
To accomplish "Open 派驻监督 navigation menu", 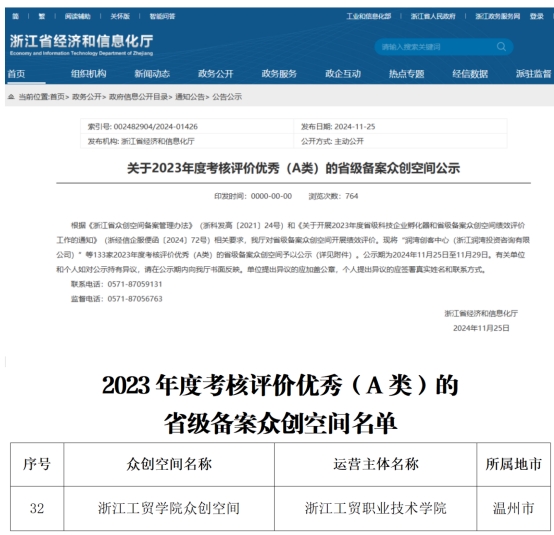I will click(x=534, y=74).
